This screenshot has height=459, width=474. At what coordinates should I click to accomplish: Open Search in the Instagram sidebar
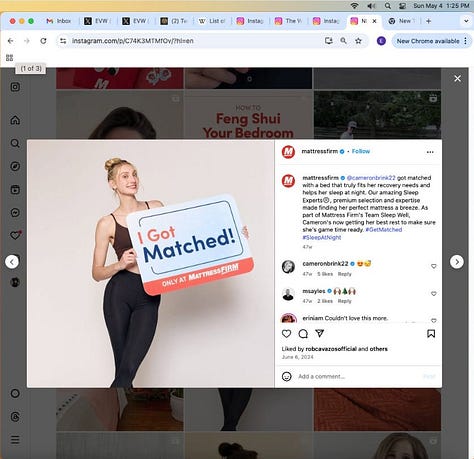point(15,143)
